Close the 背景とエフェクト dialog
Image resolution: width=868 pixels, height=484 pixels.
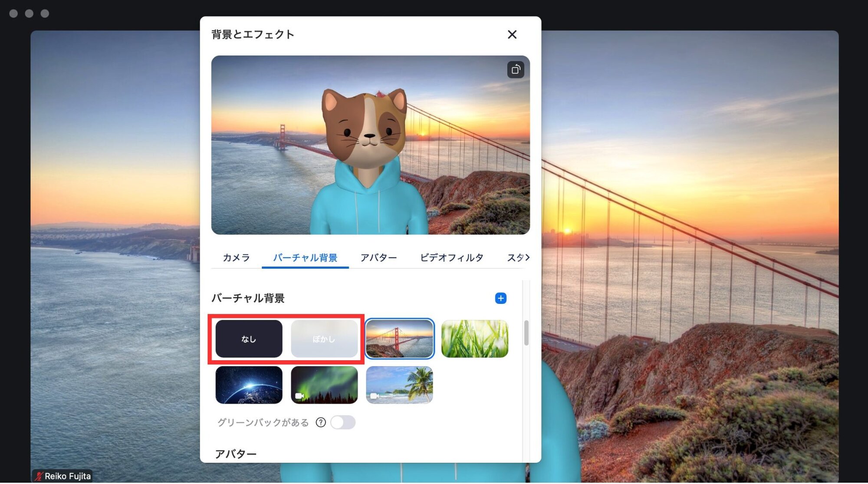point(512,35)
